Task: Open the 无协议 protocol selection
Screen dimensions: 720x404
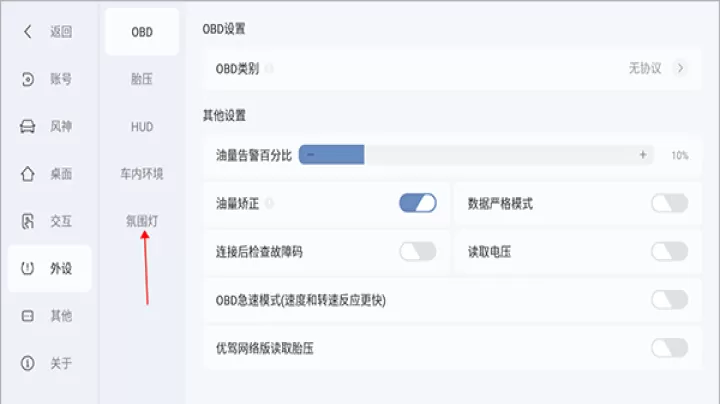Action: pos(644,68)
